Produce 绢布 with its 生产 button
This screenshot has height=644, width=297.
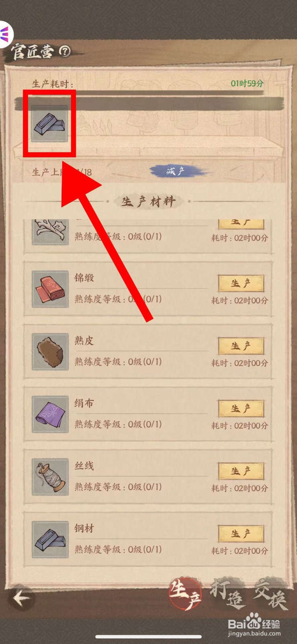[x=241, y=409]
